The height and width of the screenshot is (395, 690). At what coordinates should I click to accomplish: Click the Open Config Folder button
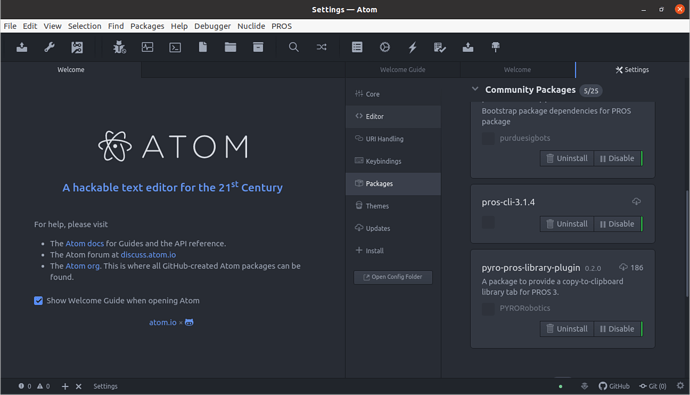[393, 277]
